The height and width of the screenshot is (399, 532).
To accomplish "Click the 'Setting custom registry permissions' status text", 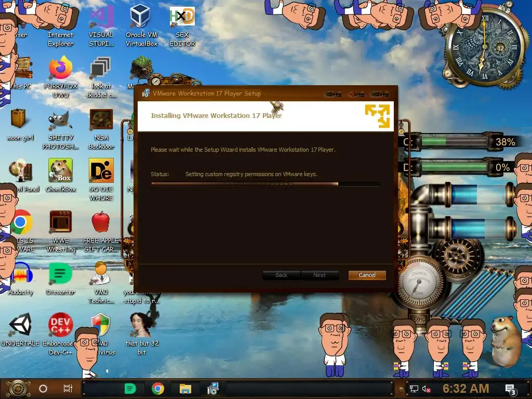I will [x=251, y=174].
